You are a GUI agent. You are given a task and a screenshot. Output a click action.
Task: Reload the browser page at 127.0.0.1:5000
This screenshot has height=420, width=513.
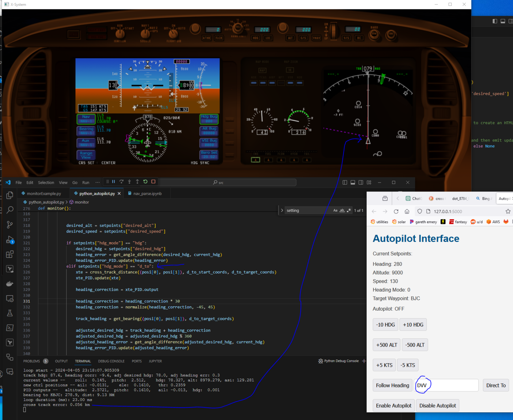click(396, 212)
